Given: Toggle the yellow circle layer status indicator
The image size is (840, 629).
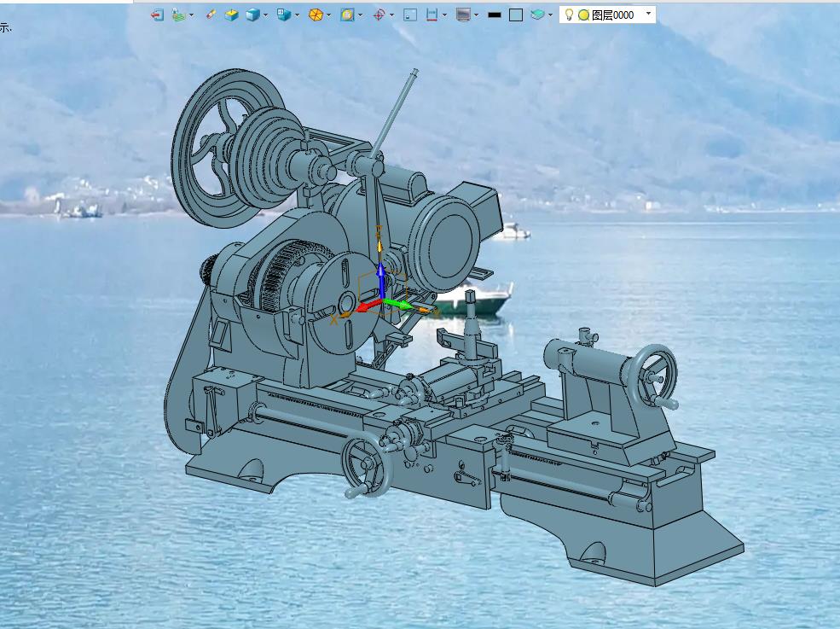Looking at the screenshot, I should 583,15.
